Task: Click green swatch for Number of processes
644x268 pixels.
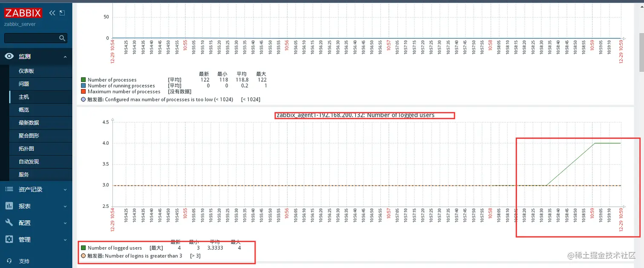Action: 83,80
